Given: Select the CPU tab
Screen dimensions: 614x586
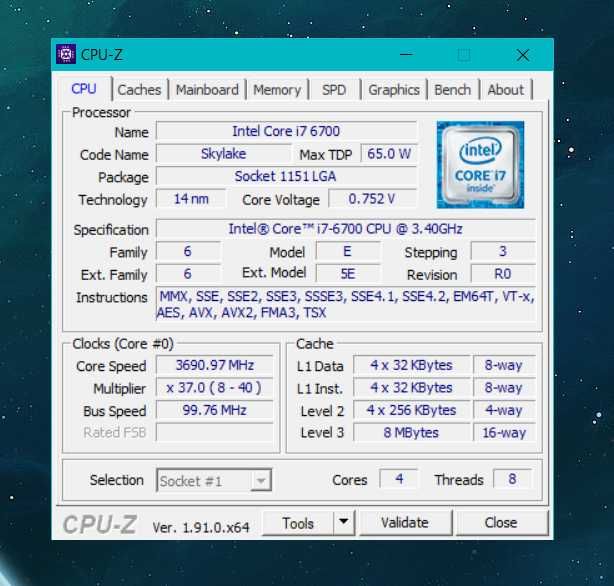Looking at the screenshot, I should [83, 89].
